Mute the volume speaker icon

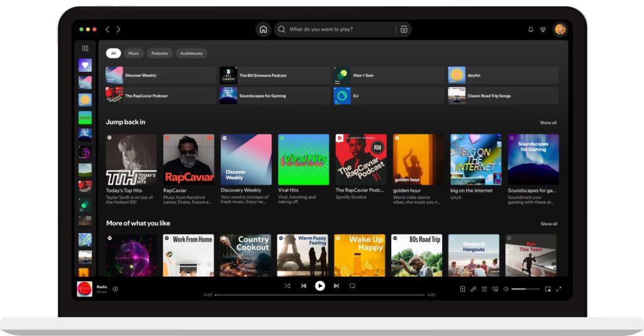pos(505,289)
